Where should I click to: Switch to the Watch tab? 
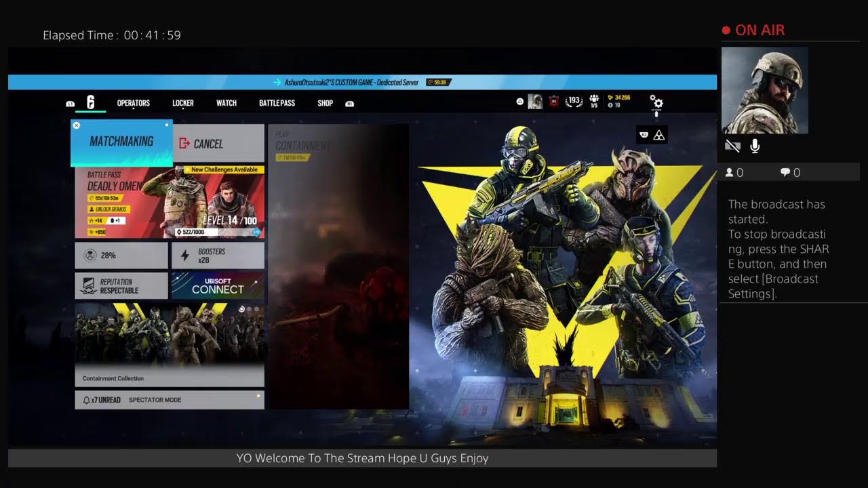(x=226, y=103)
